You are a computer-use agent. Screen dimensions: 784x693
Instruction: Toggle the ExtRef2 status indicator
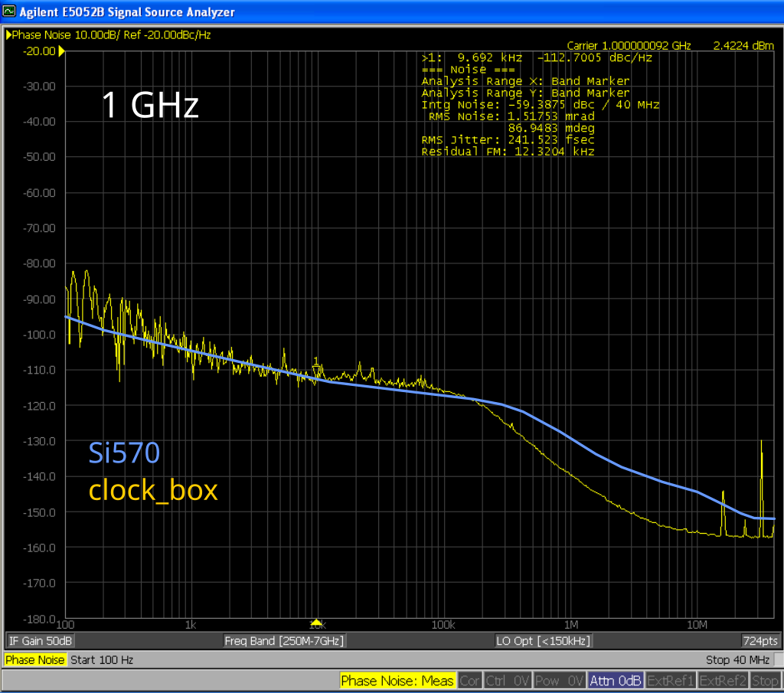(723, 681)
